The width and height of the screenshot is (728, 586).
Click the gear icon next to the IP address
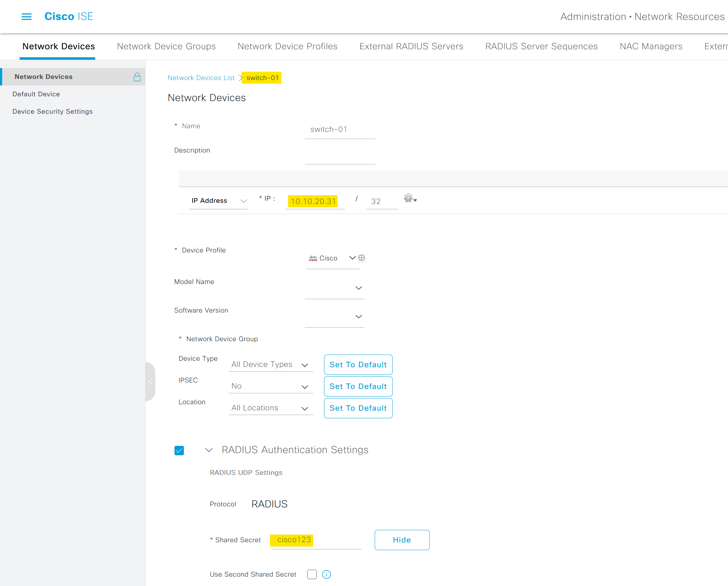pyautogui.click(x=408, y=198)
